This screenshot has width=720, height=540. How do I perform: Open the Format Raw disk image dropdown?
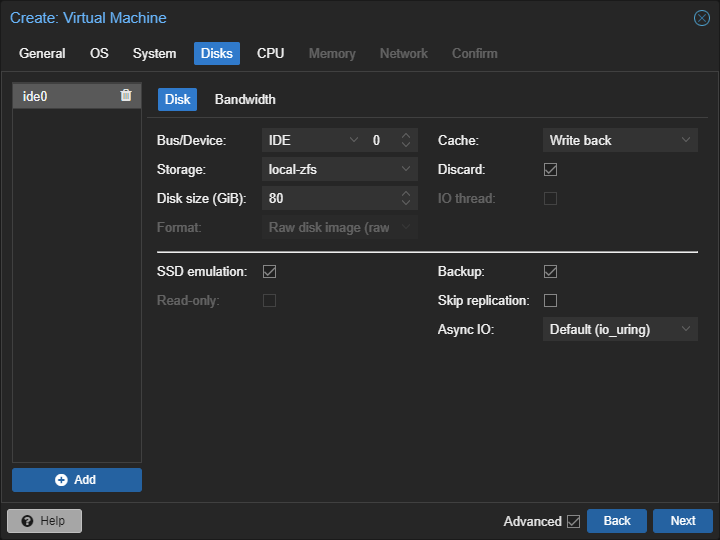coord(406,227)
